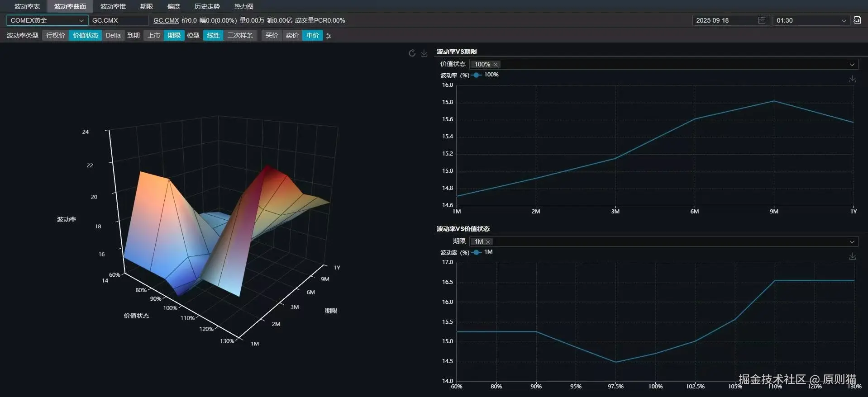The width and height of the screenshot is (868, 397).
Task: Choose the 买价 price option
Action: point(272,35)
